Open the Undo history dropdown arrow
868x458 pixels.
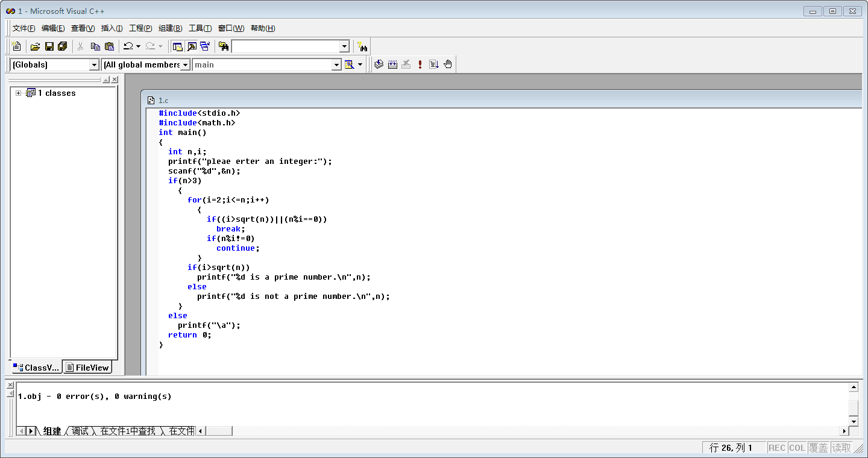point(138,46)
